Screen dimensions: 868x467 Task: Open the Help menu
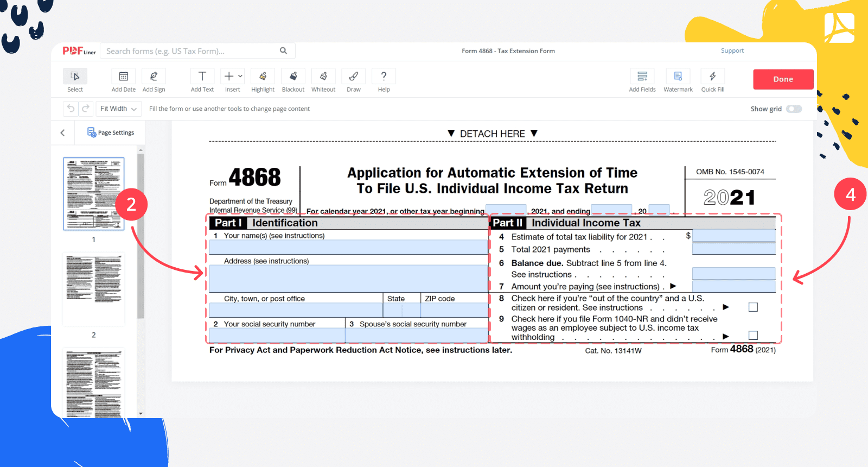[384, 77]
